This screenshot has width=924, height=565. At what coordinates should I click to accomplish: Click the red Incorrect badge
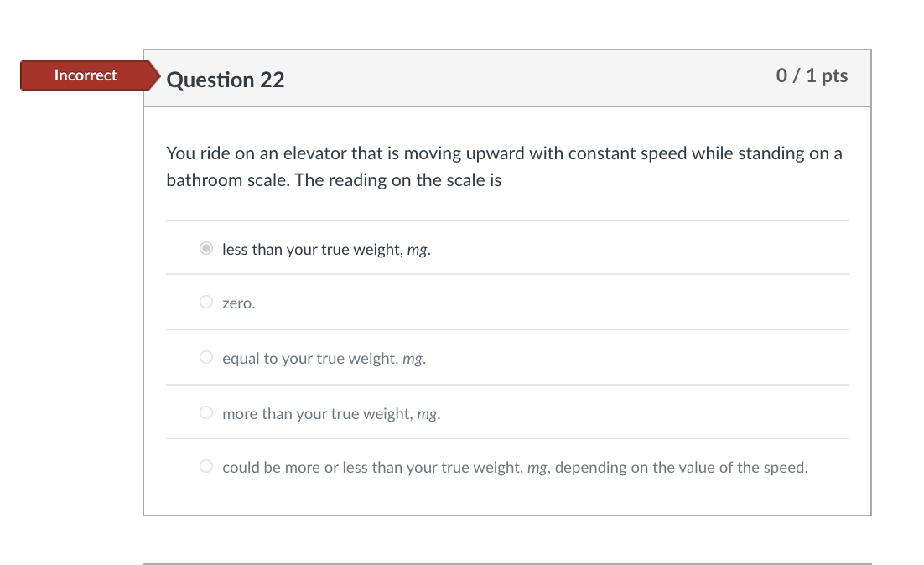85,75
